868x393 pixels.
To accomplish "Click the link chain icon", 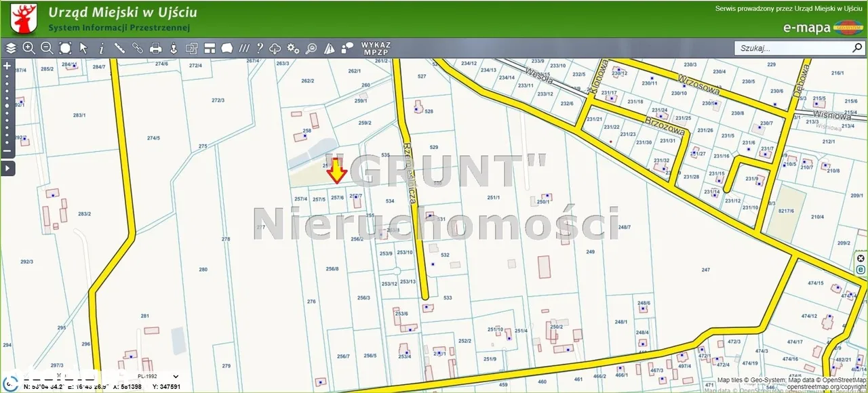I will [x=138, y=48].
